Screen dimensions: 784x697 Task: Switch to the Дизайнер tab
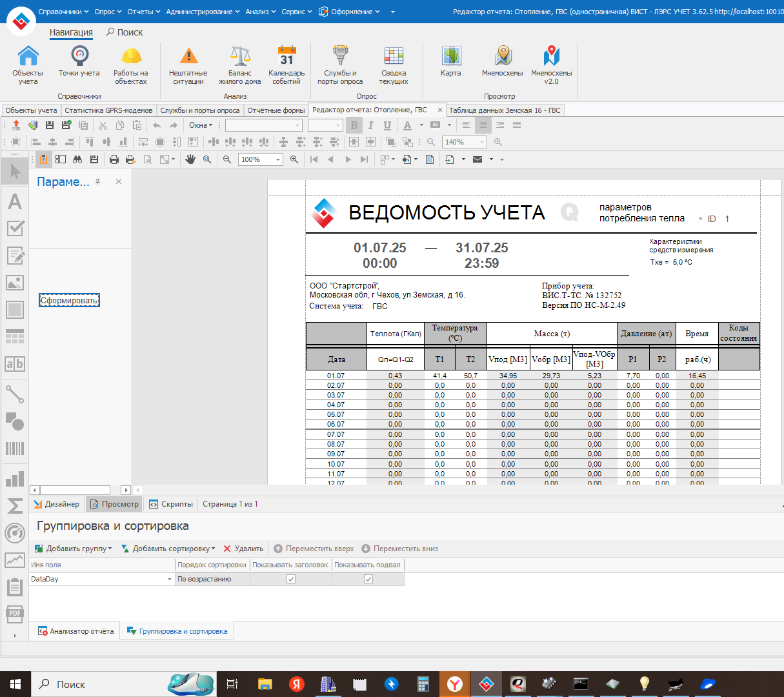point(57,504)
